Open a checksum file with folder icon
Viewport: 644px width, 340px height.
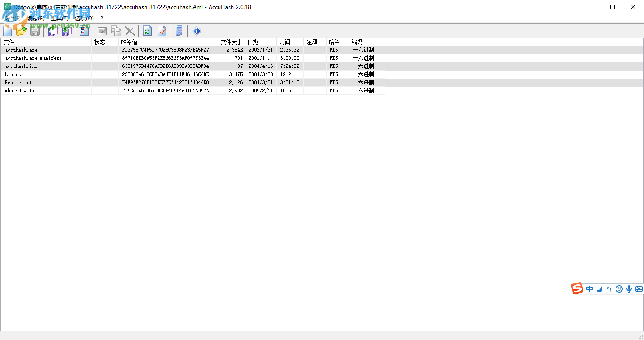[21, 31]
